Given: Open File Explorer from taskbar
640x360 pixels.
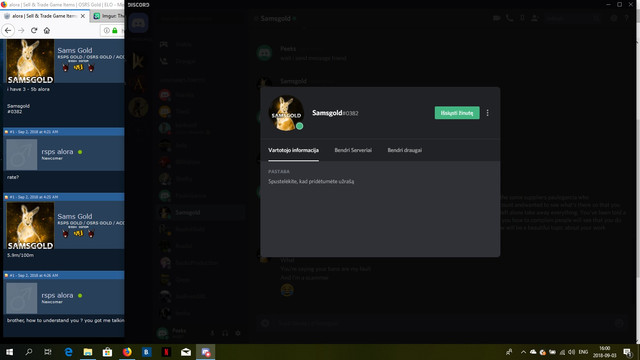Looking at the screenshot, I should (88, 352).
